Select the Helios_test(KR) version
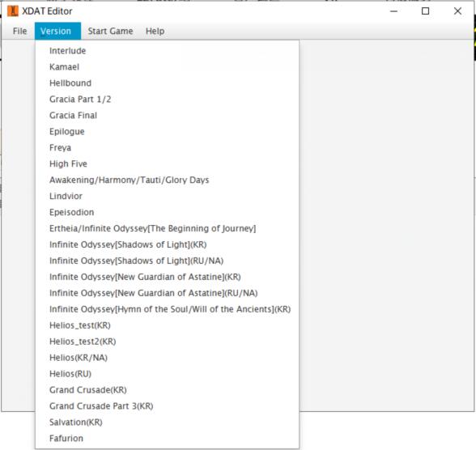The height and width of the screenshot is (450, 476). click(167, 325)
